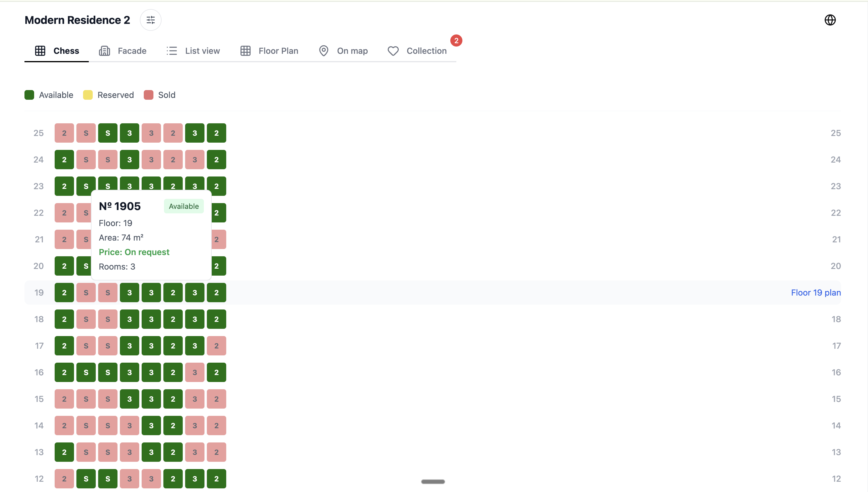The image size is (868, 492).
Task: Select first available apartment on floor 24
Action: click(x=64, y=160)
